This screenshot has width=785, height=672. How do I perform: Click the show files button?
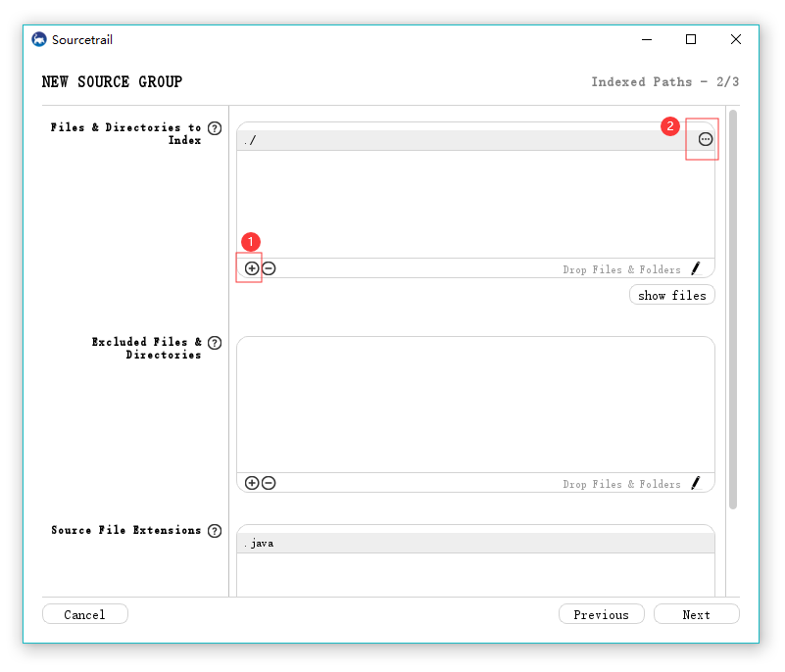tap(672, 295)
